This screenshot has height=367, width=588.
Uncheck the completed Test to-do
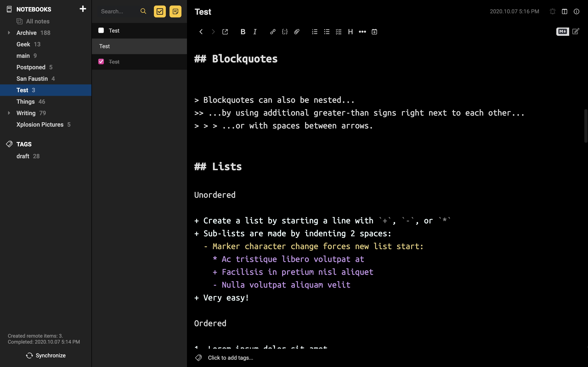click(101, 62)
